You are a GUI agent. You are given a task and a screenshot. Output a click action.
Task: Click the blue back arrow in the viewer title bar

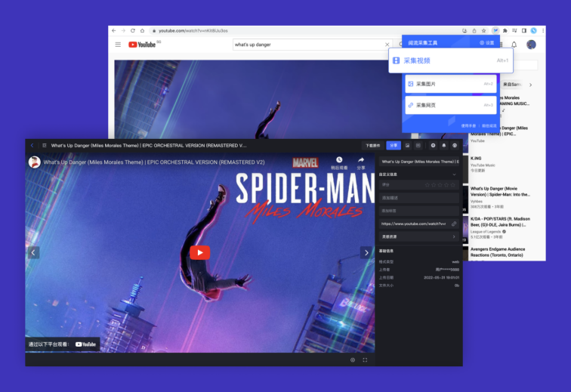[x=32, y=145]
